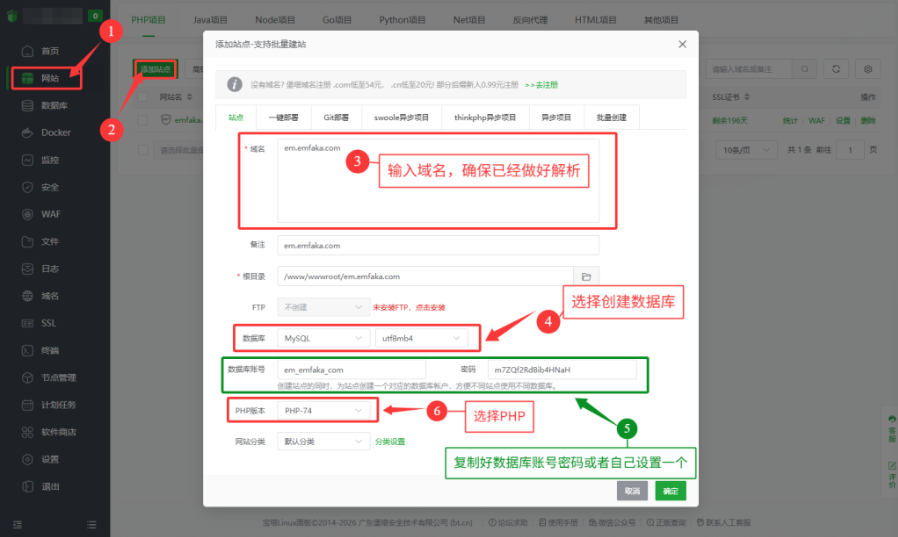This screenshot has height=537, width=898.
Task: Follow the >>去注册 register link
Action: tap(541, 85)
